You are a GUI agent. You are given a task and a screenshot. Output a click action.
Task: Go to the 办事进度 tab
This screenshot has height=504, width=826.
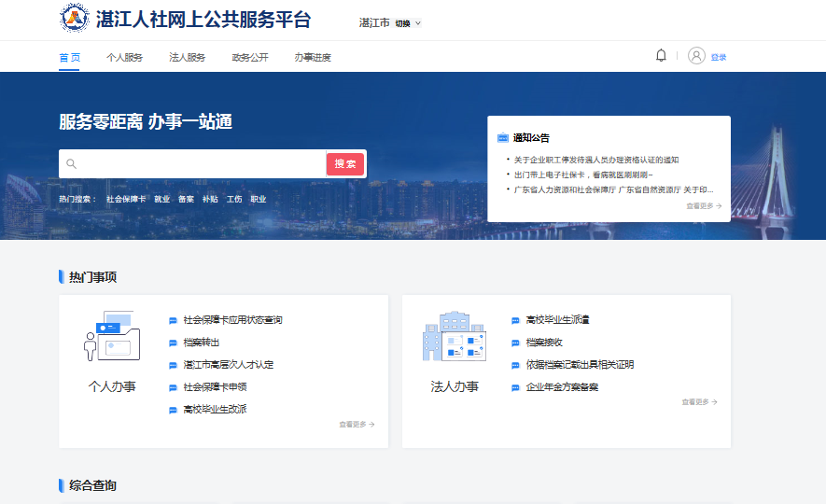(x=313, y=58)
